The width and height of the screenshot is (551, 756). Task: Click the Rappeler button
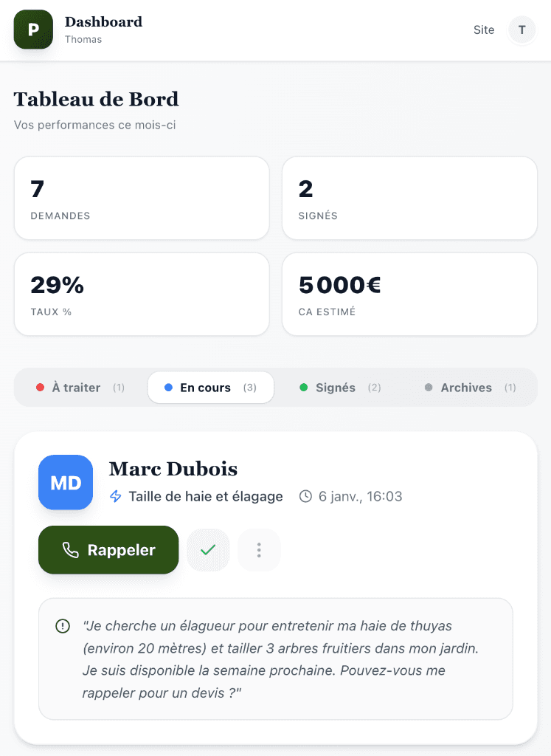pyautogui.click(x=108, y=550)
